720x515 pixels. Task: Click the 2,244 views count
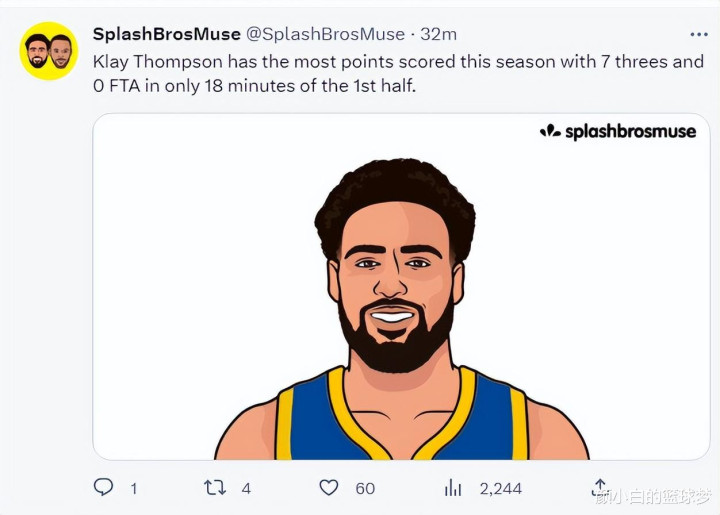click(x=501, y=488)
